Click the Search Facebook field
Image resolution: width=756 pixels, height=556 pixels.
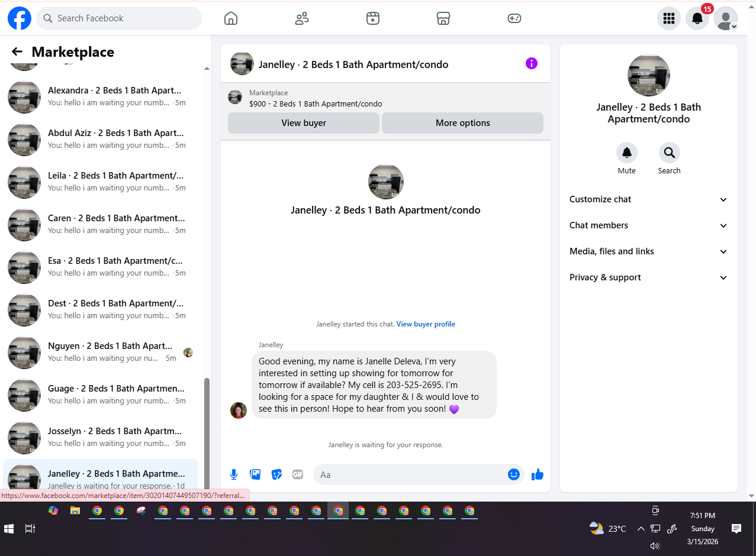pos(119,18)
